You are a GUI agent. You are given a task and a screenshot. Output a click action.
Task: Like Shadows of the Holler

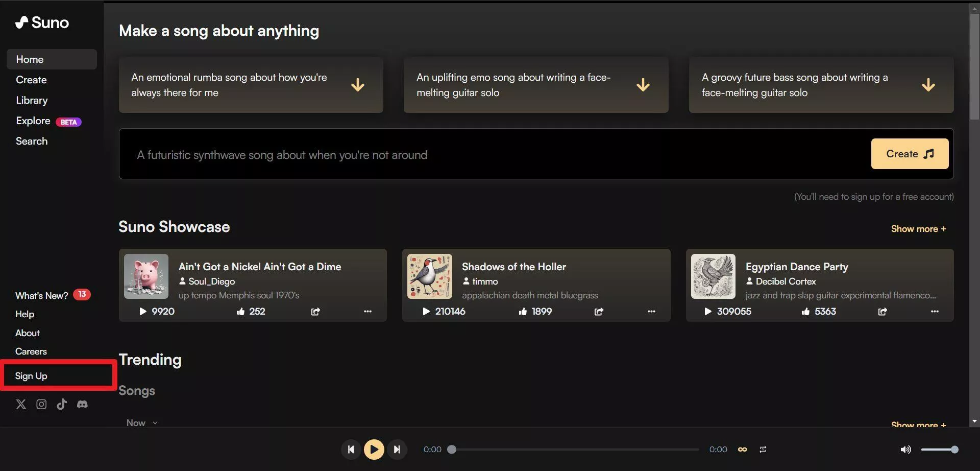523,312
